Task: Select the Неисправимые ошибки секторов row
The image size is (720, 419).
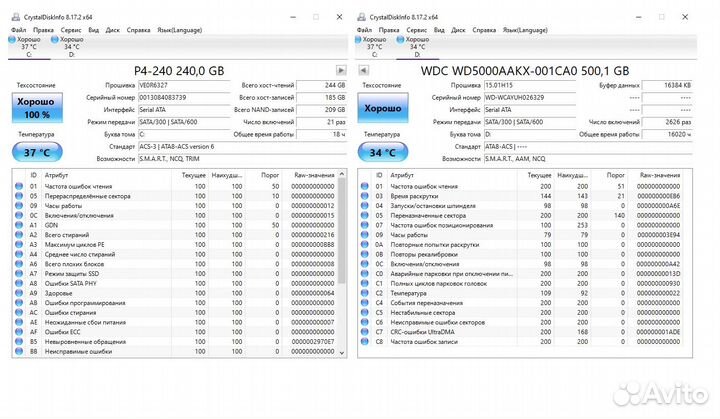Action: pos(522,322)
